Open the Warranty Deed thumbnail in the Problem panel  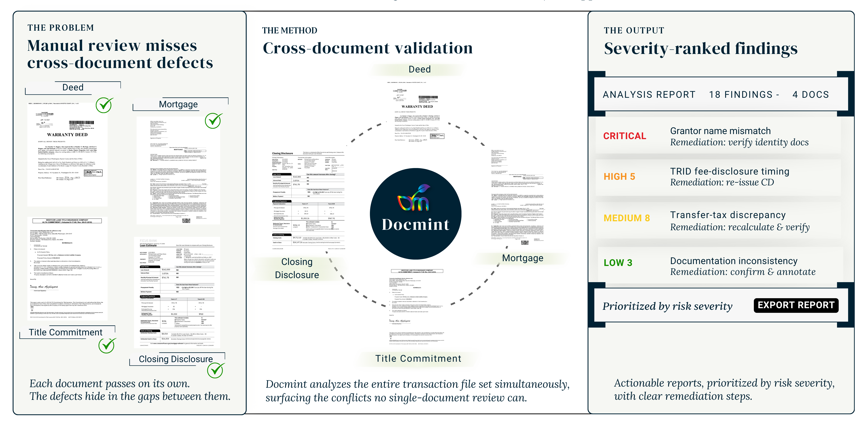[x=67, y=155]
